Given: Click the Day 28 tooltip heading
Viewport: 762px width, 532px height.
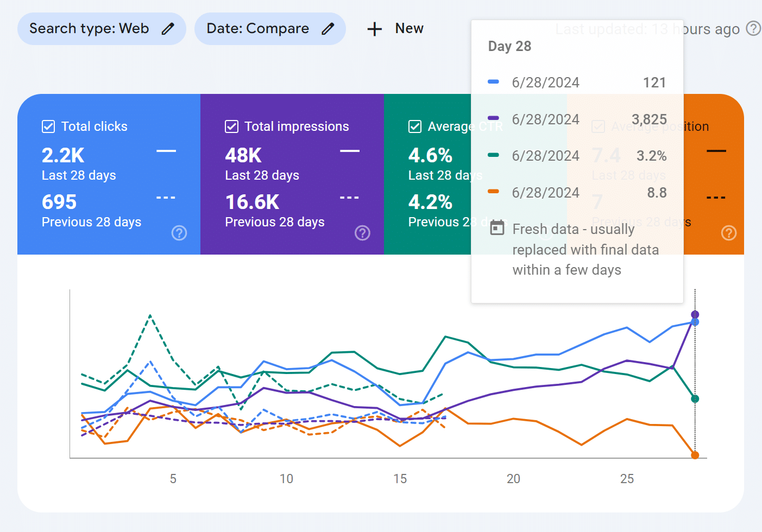Looking at the screenshot, I should 509,46.
